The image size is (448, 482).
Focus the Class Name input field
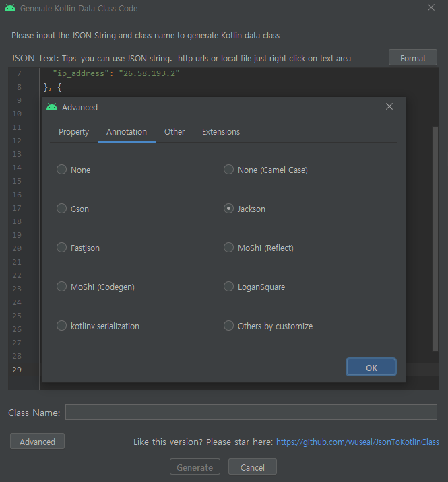251,412
